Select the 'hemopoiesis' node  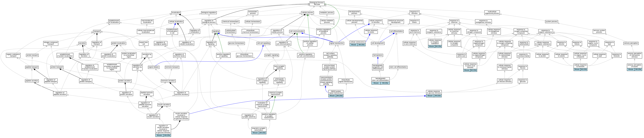pyautogui.click(x=378, y=55)
